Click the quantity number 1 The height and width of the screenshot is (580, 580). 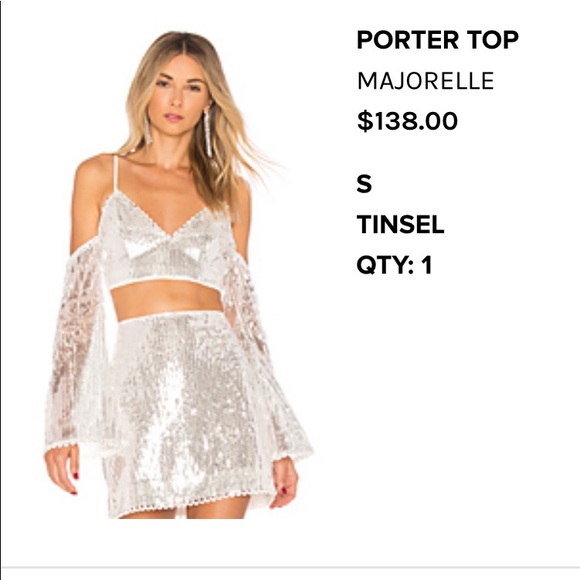point(427,265)
